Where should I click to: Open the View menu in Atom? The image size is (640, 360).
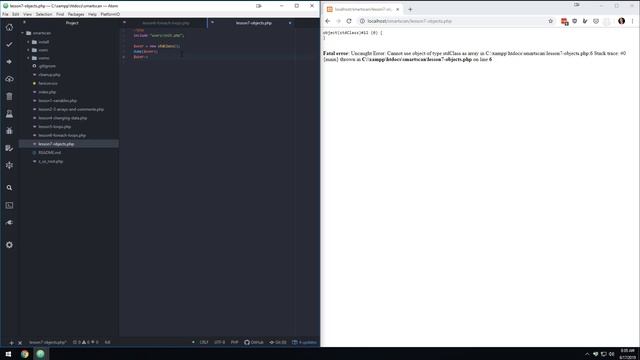[27, 14]
